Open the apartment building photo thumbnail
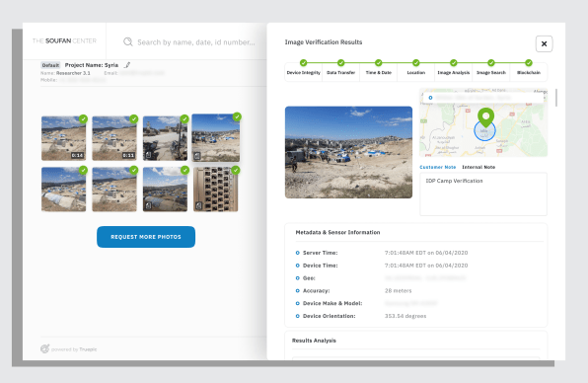This screenshot has height=383, width=588. 216,190
